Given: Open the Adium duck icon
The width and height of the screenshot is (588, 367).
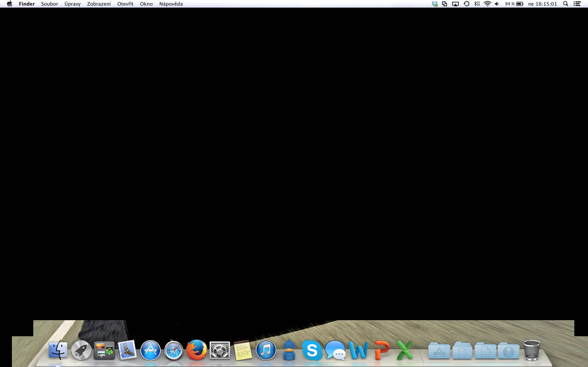Looking at the screenshot, I should (289, 350).
